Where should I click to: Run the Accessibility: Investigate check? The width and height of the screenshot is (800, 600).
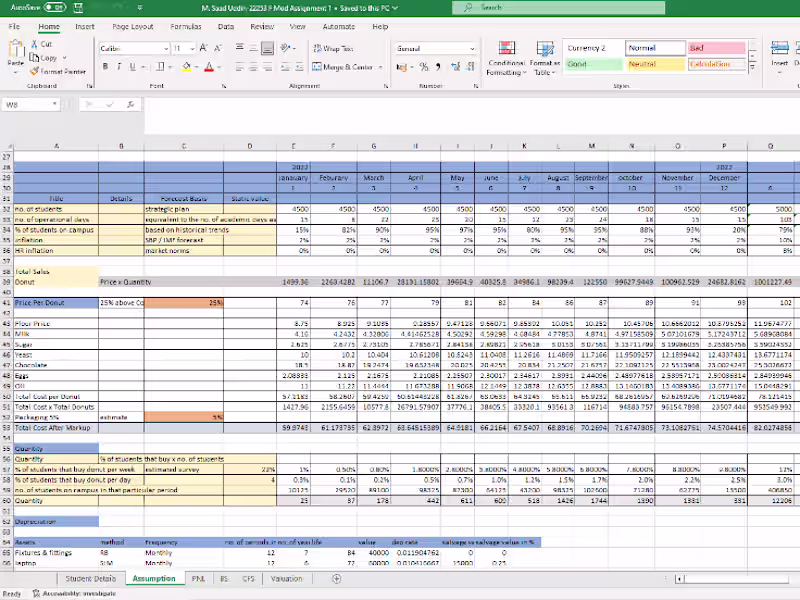click(73, 593)
